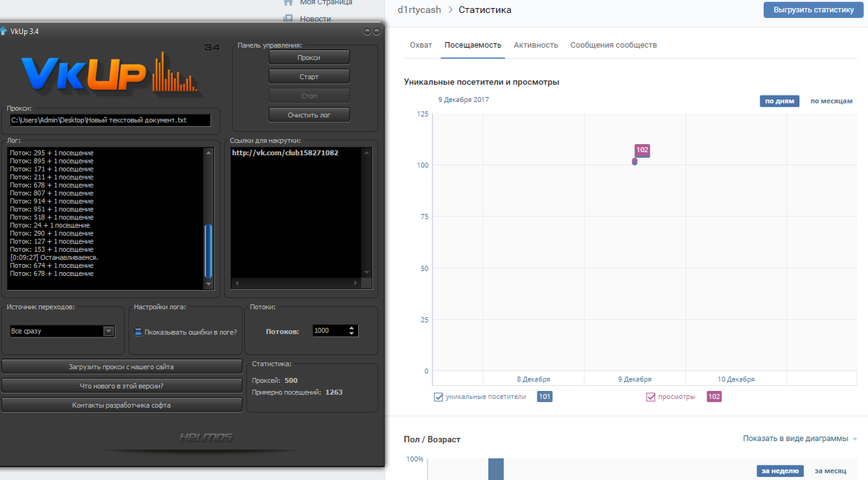The height and width of the screenshot is (480, 868).
Task: Switch to the Активность tab
Action: tap(536, 45)
